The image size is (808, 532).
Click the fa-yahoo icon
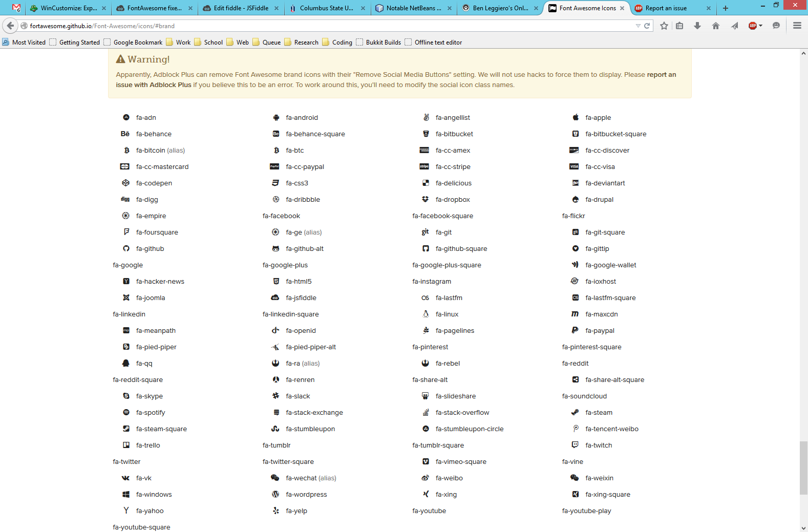pos(126,510)
